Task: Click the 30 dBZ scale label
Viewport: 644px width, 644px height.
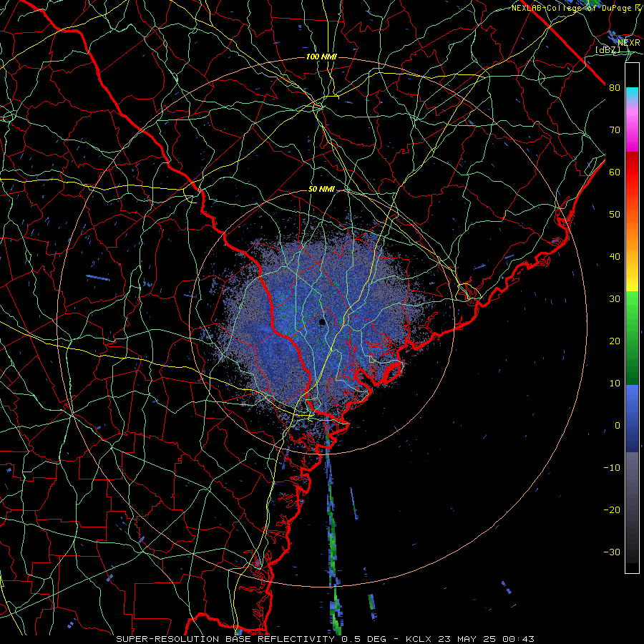Action: (615, 298)
